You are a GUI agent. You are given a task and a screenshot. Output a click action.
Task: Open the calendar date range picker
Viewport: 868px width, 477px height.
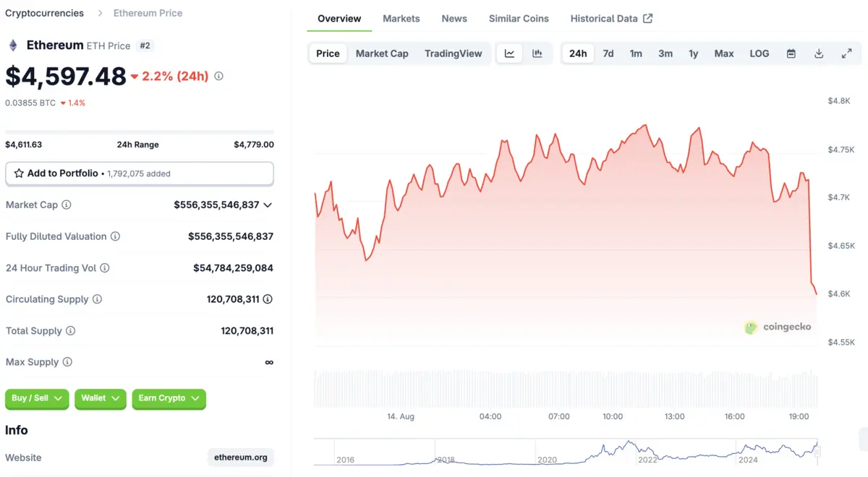coord(791,53)
